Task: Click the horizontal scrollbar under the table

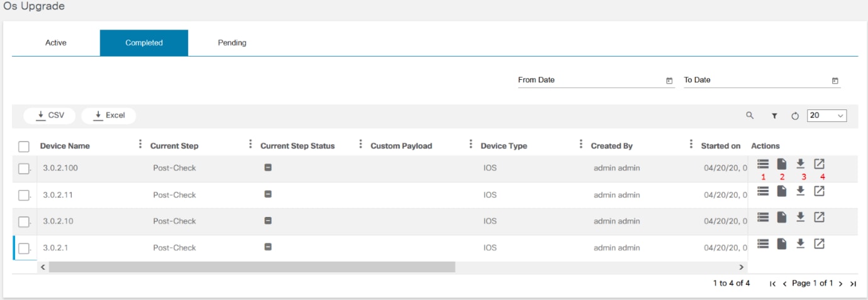Action: click(252, 267)
